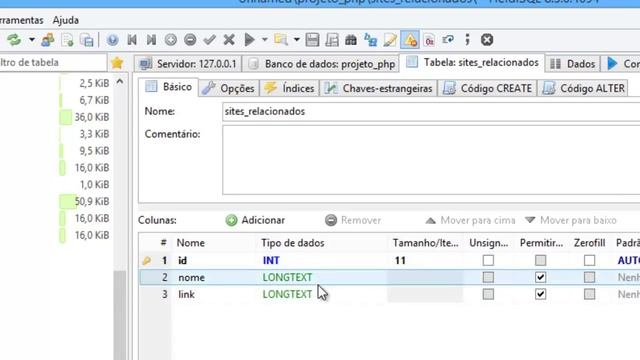Go to last row toolbar icon
The image size is (640, 360).
point(151,40)
